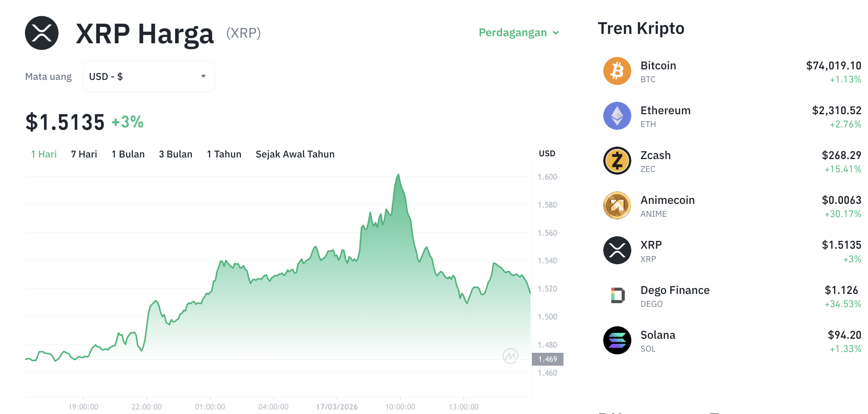
Task: Click the USD - $ selector arrow
Action: 203,76
